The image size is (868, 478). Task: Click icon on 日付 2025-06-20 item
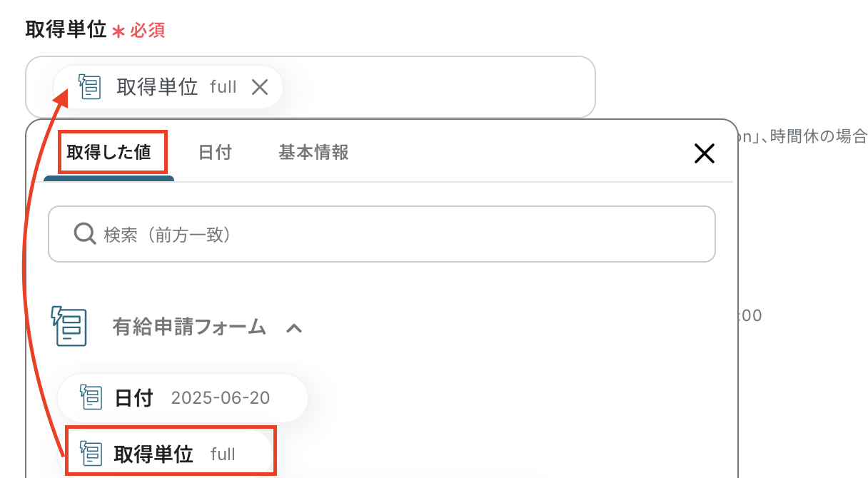point(91,397)
